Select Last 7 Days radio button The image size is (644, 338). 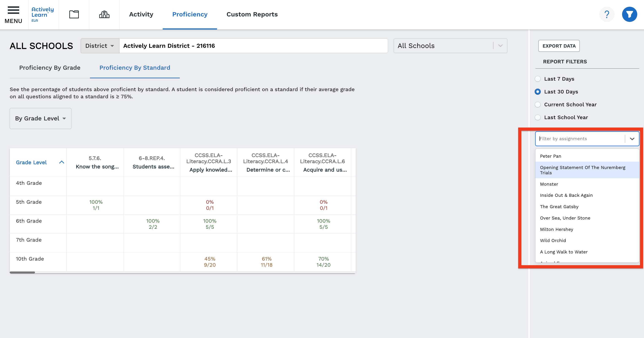[x=538, y=79]
